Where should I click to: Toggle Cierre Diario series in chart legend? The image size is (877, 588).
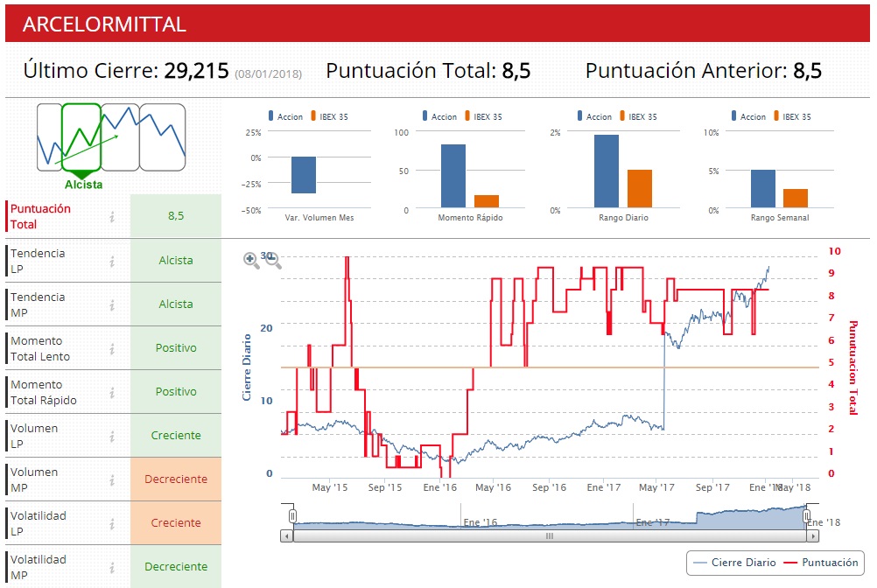point(734,563)
